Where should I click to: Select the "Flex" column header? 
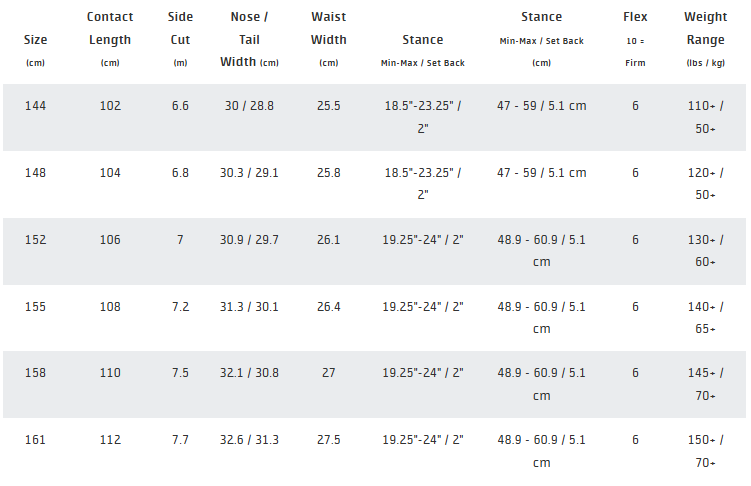[x=635, y=17]
